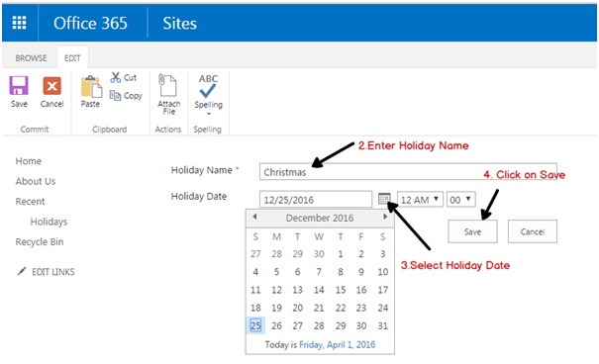The width and height of the screenshot is (599, 364).
Task: Go to next month in calendar
Action: [385, 217]
